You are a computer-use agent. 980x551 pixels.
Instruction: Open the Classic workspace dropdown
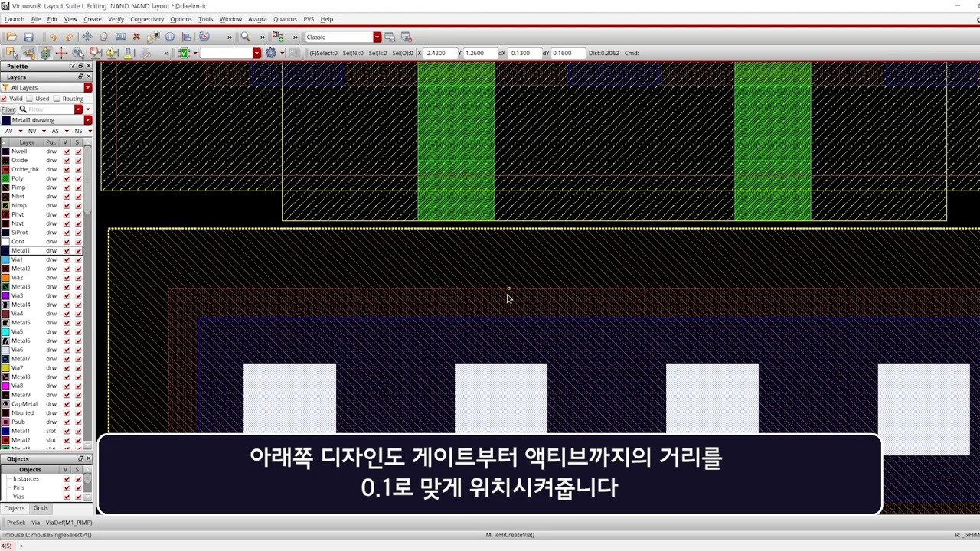[x=377, y=37]
